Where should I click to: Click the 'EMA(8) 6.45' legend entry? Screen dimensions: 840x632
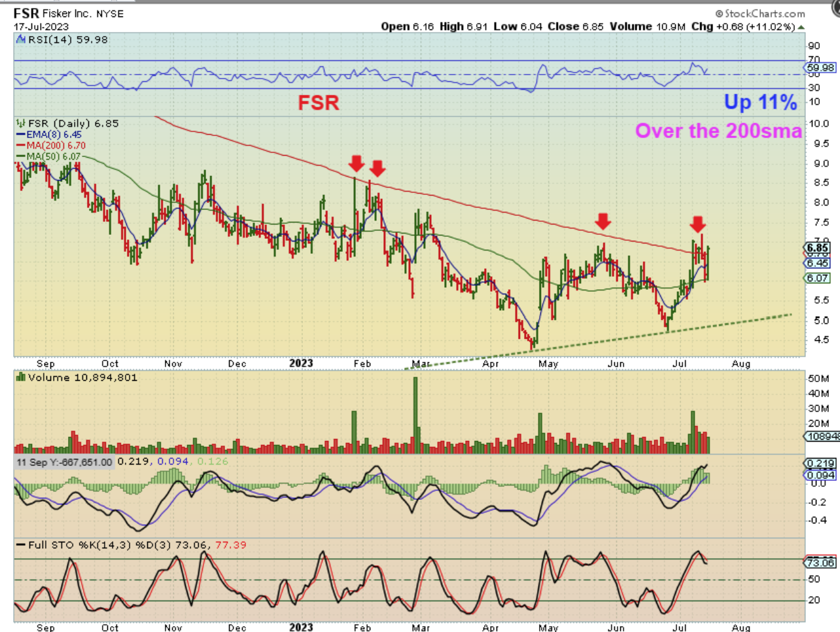coord(50,135)
